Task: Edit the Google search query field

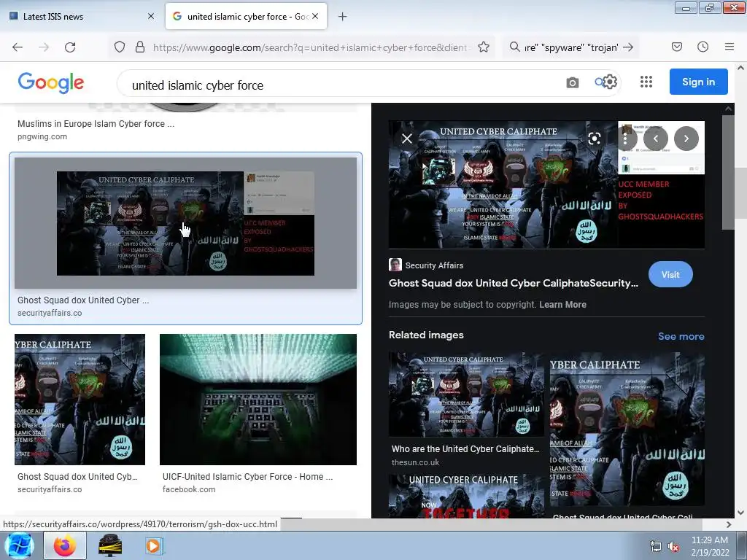Action: pyautogui.click(x=343, y=85)
